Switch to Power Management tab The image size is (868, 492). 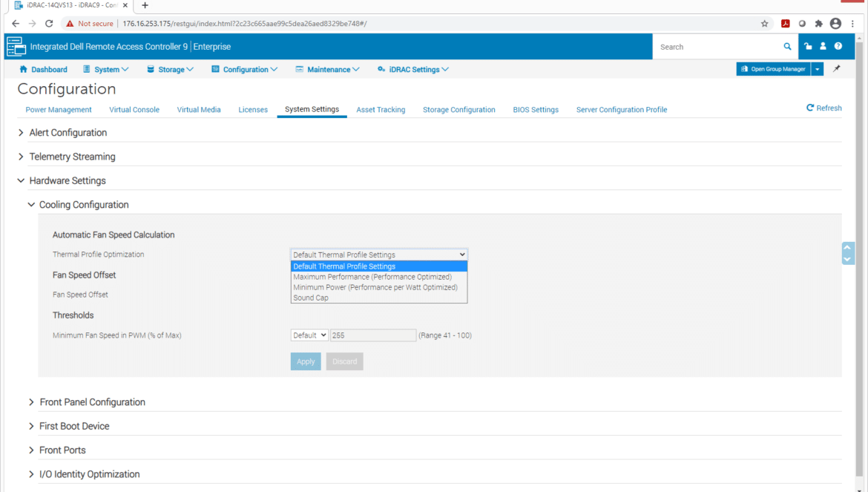(x=59, y=110)
